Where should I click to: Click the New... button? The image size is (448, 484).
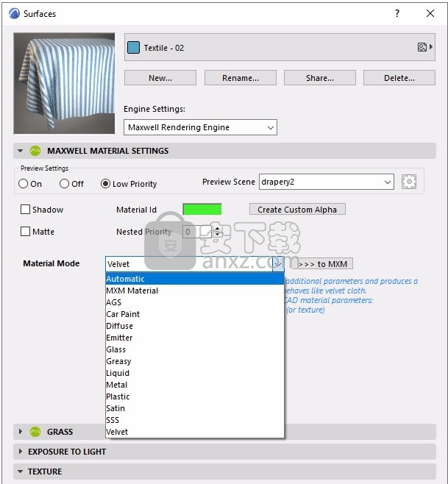click(x=160, y=78)
